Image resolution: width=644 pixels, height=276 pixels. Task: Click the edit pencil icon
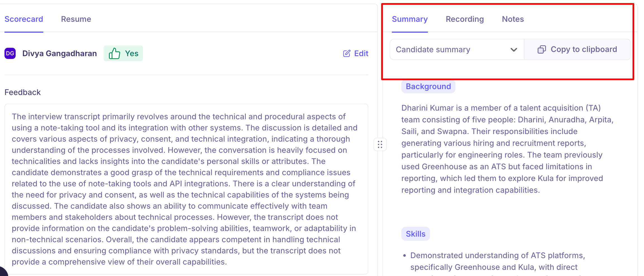347,53
